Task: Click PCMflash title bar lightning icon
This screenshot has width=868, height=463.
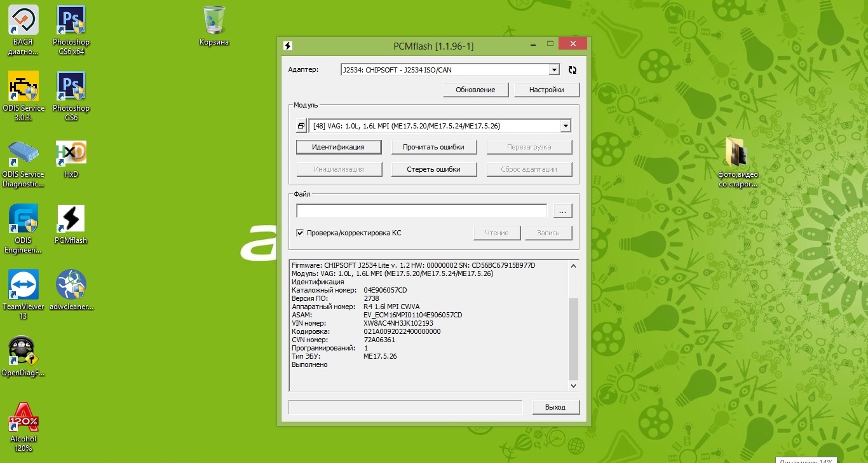Action: click(x=287, y=46)
